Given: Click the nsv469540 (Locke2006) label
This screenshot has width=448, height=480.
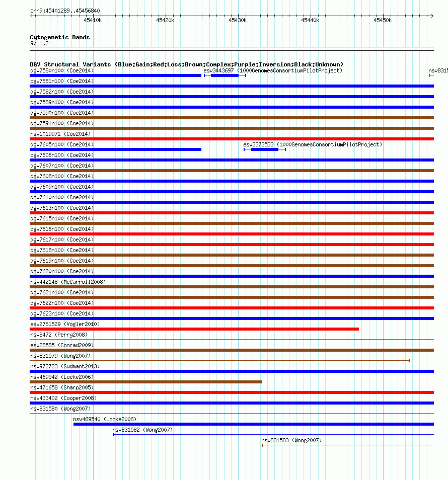Looking at the screenshot, I should click(x=105, y=419).
